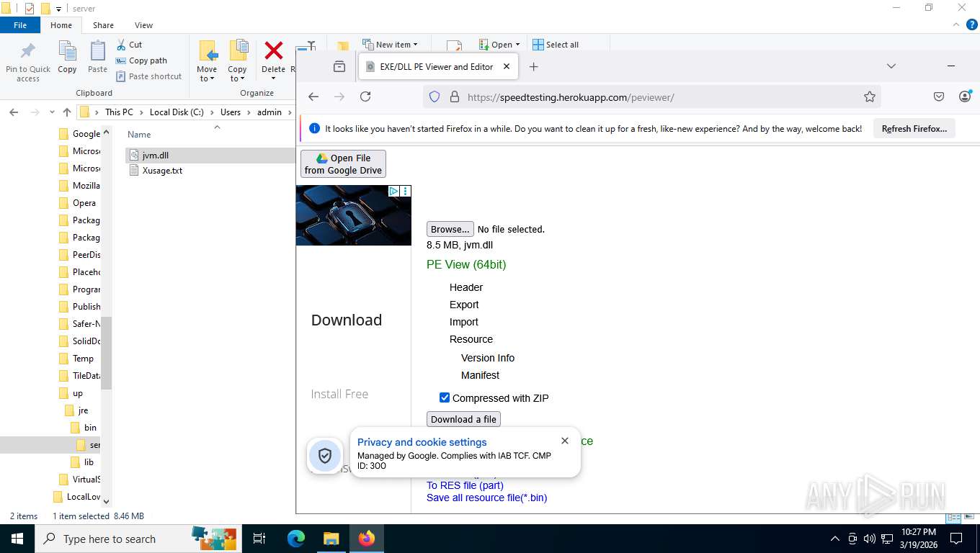The image size is (980, 553).
Task: Select the Opera folder in tree
Action: coord(84,203)
